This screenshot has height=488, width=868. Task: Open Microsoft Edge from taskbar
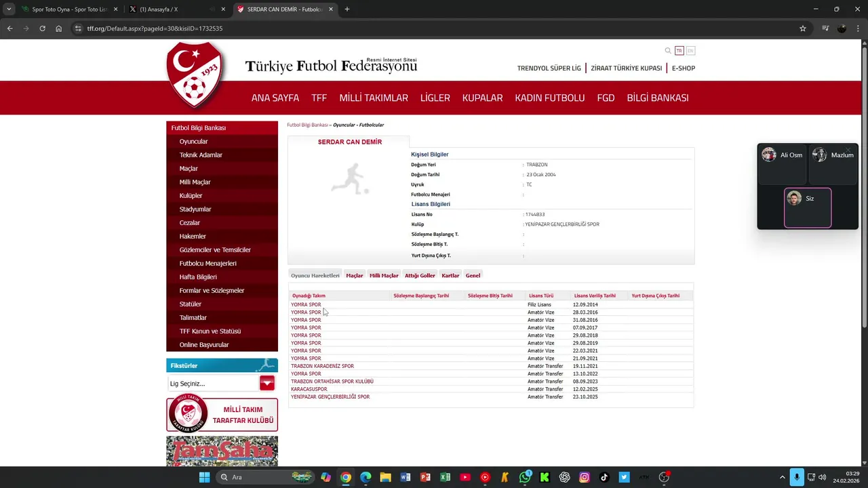point(366,477)
